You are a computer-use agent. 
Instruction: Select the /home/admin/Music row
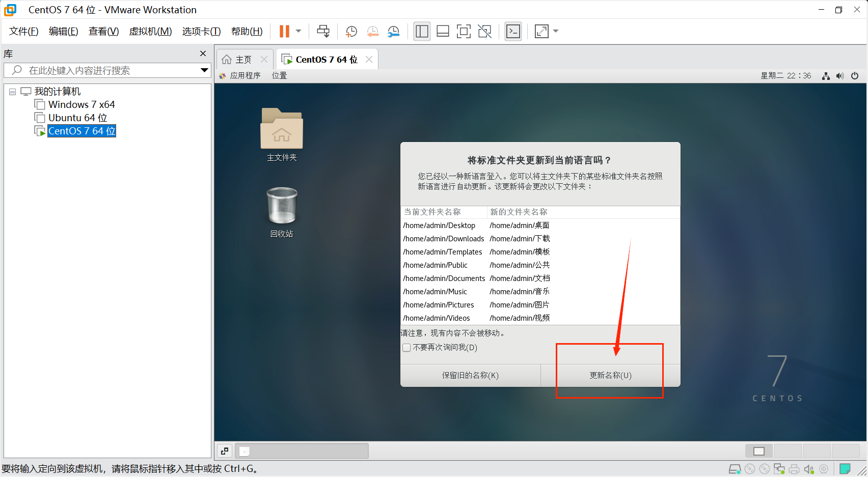(540, 292)
